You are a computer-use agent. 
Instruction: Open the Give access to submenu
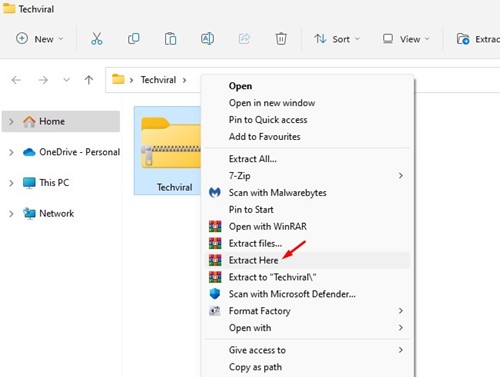click(x=307, y=350)
